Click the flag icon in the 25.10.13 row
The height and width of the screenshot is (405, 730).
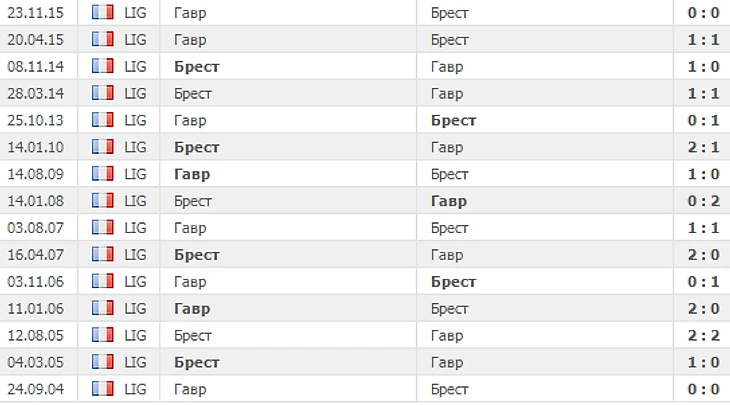click(102, 120)
